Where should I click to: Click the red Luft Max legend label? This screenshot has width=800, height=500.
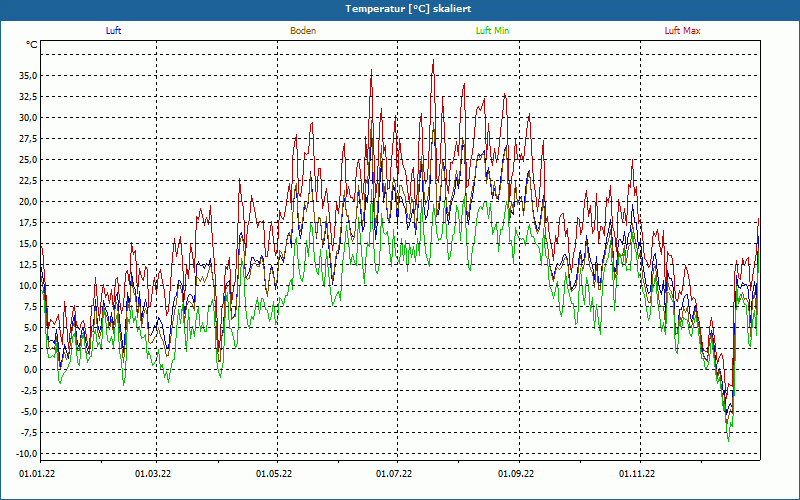(x=682, y=31)
